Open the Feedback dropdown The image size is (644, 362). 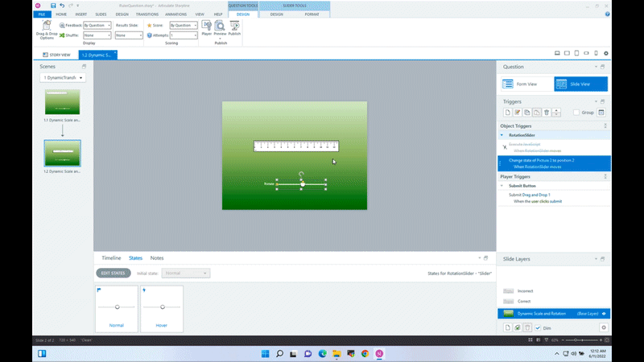[97, 25]
